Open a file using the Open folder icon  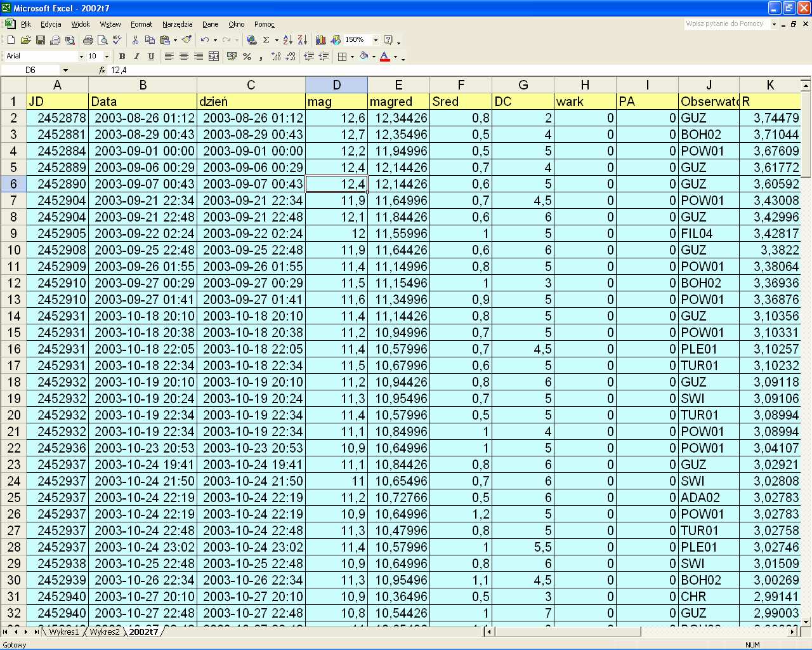click(25, 40)
